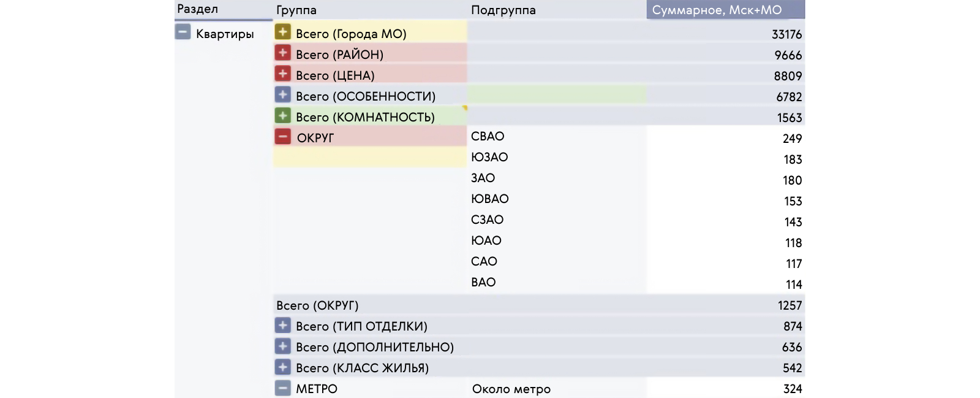Collapse the МЕТРО group
Image resolution: width=980 pixels, height=398 pixels.
pos(282,388)
